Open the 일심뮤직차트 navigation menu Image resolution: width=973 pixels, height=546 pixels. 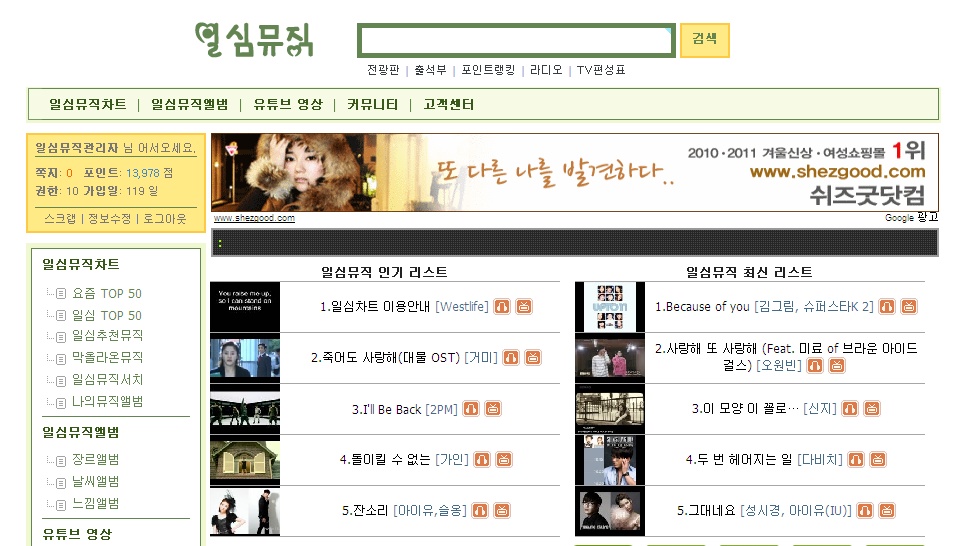(88, 105)
